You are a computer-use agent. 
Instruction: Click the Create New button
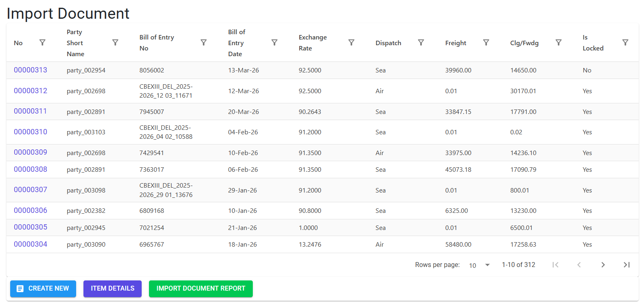[x=43, y=289]
